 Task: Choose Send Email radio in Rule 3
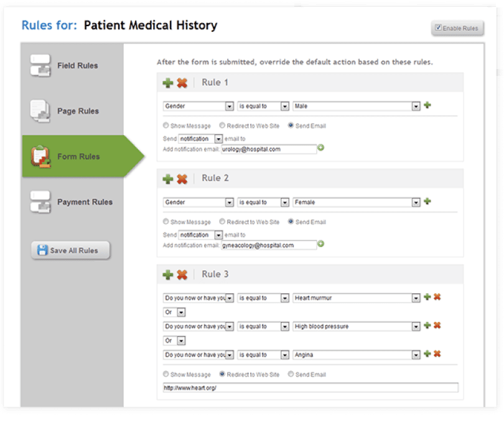(291, 374)
